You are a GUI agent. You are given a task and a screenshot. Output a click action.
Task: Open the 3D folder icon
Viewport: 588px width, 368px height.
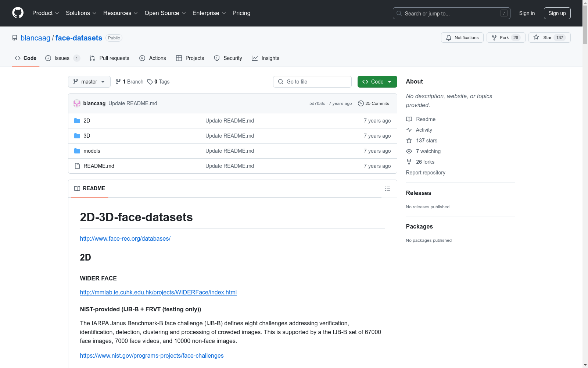pos(77,136)
